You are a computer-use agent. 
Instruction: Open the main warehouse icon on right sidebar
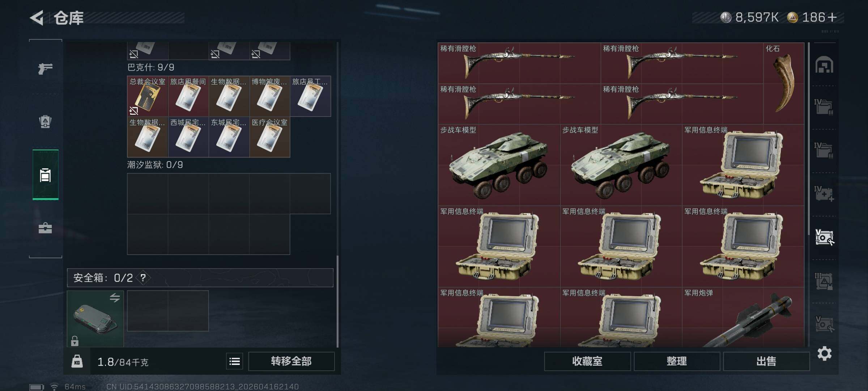click(824, 65)
